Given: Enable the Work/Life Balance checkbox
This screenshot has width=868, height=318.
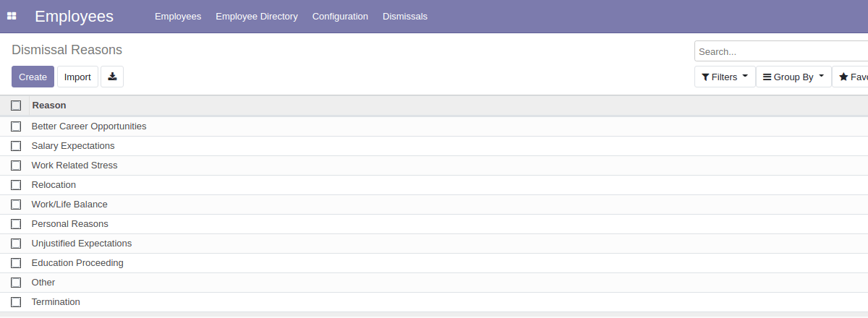Looking at the screenshot, I should pyautogui.click(x=16, y=205).
